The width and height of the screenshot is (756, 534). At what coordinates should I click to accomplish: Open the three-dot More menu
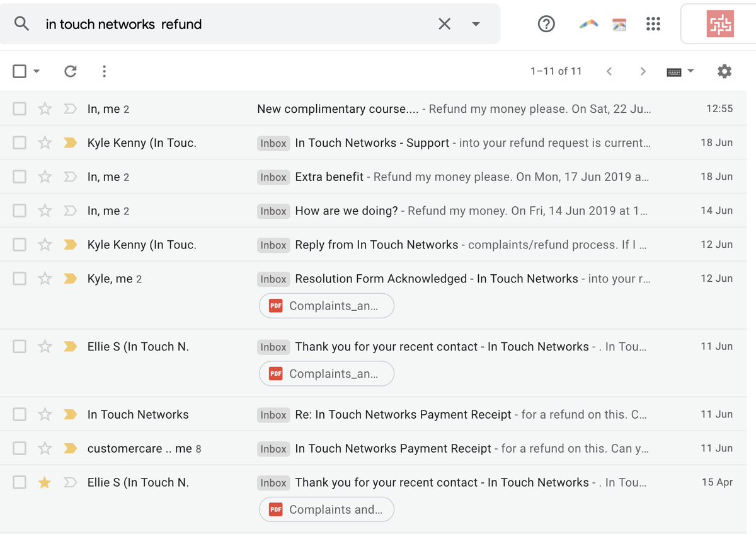point(105,71)
